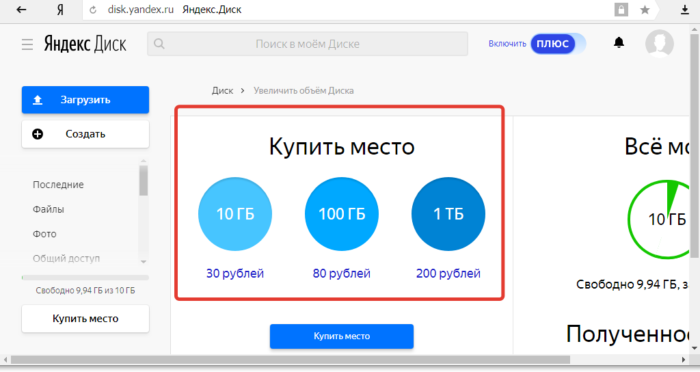This screenshot has width=700, height=372.
Task: Open the Yandex 'Я' home icon
Action: 60,10
